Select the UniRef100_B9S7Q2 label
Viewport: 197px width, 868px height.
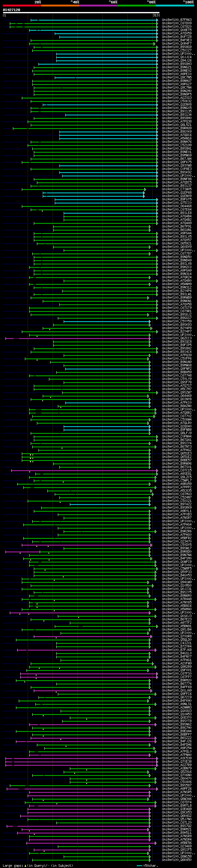click(177, 826)
